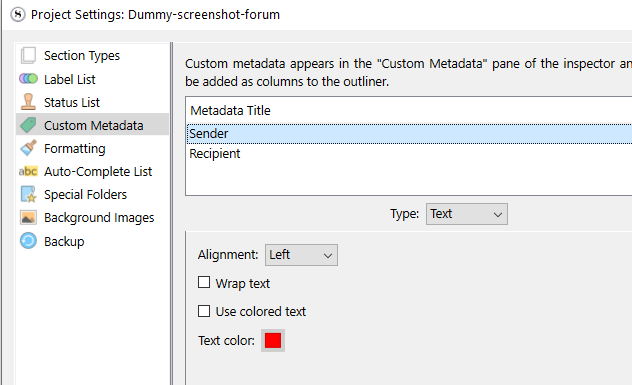
Task: Enable the Wrap text checkbox
Action: tap(204, 282)
